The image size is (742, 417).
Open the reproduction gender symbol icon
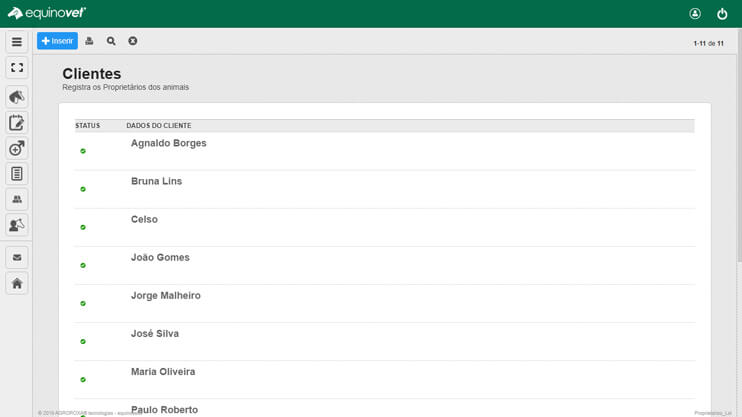coord(17,148)
